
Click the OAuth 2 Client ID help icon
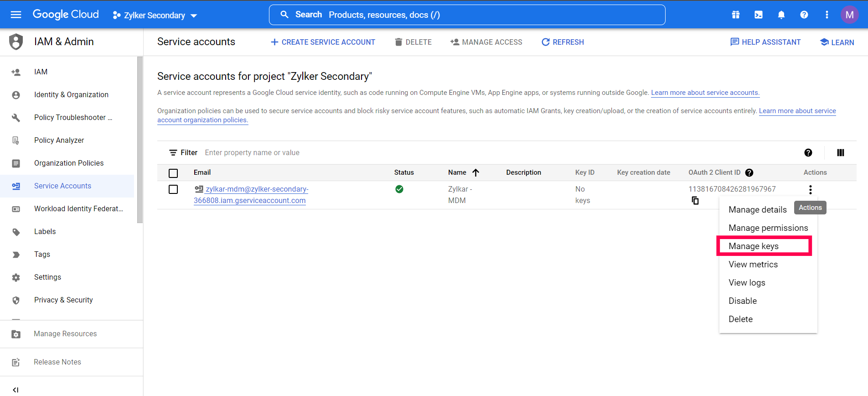(x=749, y=172)
